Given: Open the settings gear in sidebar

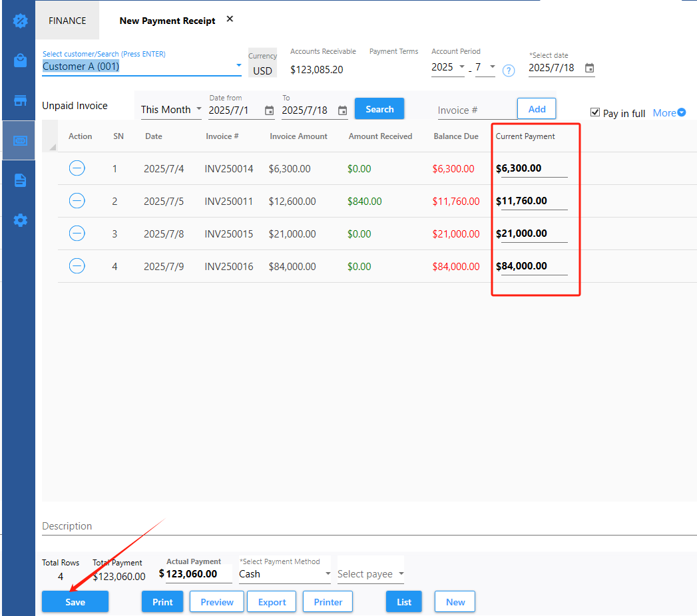Looking at the screenshot, I should [20, 220].
